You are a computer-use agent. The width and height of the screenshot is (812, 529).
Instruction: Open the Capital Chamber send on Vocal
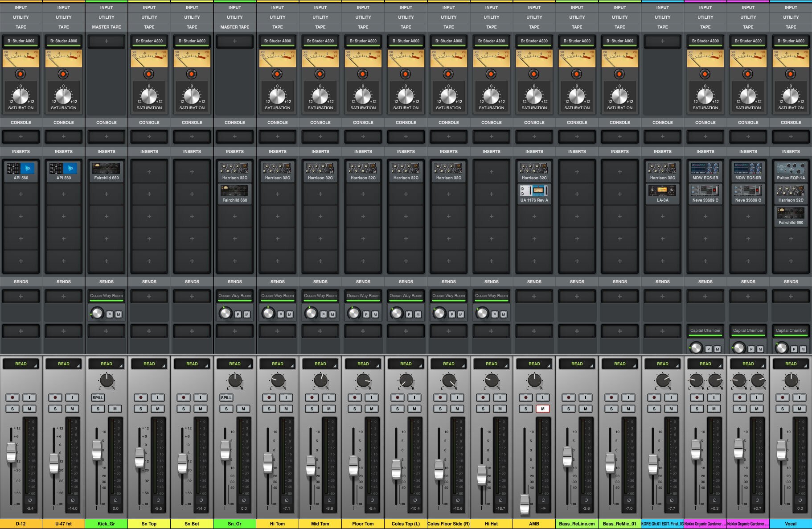point(791,331)
